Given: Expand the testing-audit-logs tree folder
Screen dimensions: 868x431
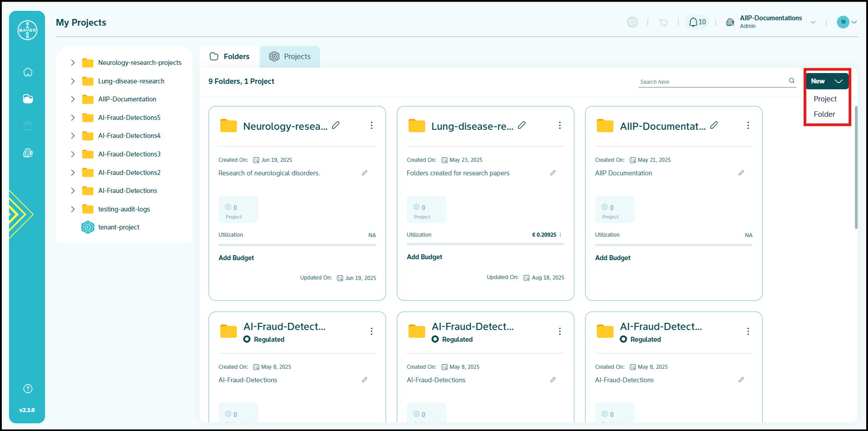Looking at the screenshot, I should (x=73, y=209).
